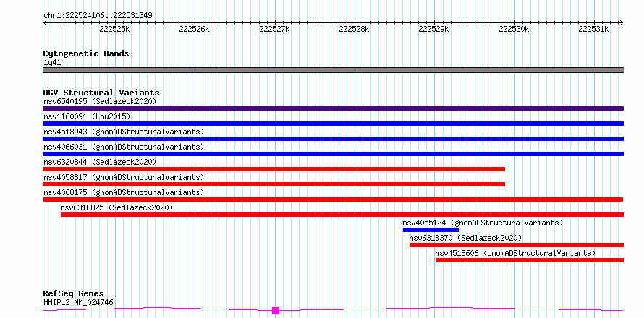Click the nsv6318825 (Sedlazeck2020) label

tap(116, 207)
